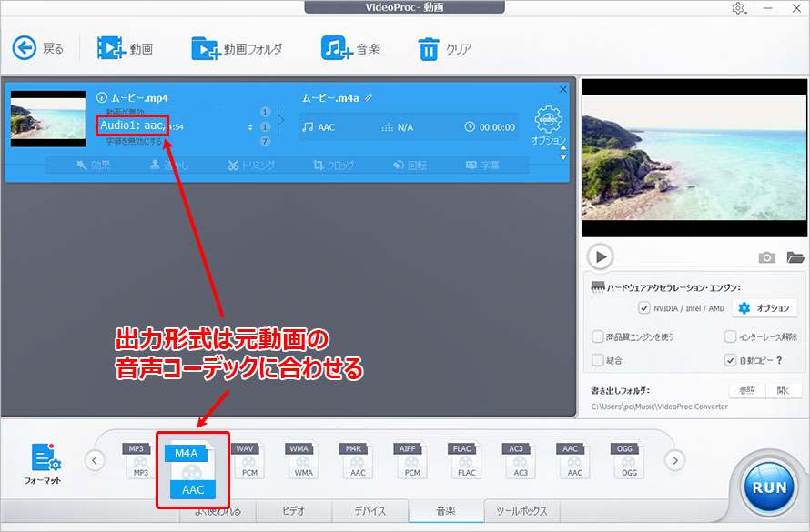
Task: Click 開く to open output folder
Action: point(784,391)
